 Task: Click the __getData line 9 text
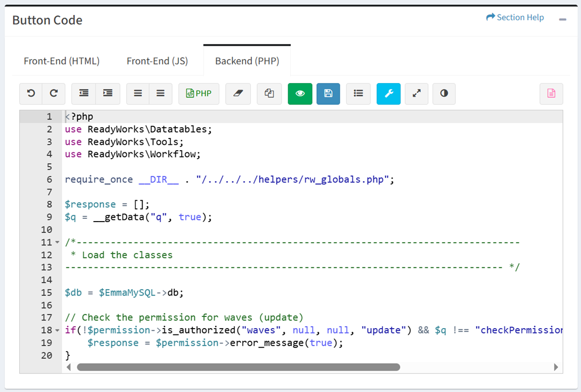click(138, 217)
